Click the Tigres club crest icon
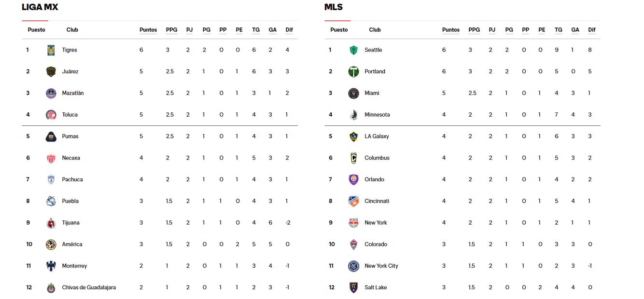Screen dimensions: 644x299 (51, 50)
